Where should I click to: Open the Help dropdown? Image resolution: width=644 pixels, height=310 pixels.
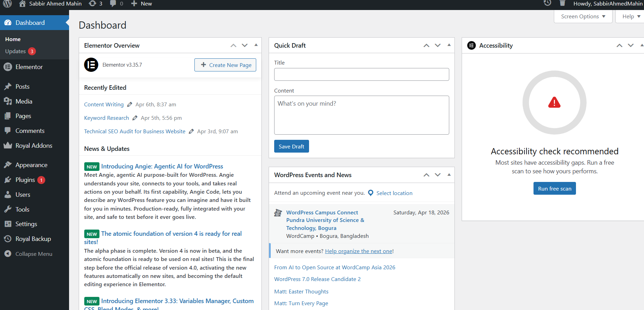(631, 16)
